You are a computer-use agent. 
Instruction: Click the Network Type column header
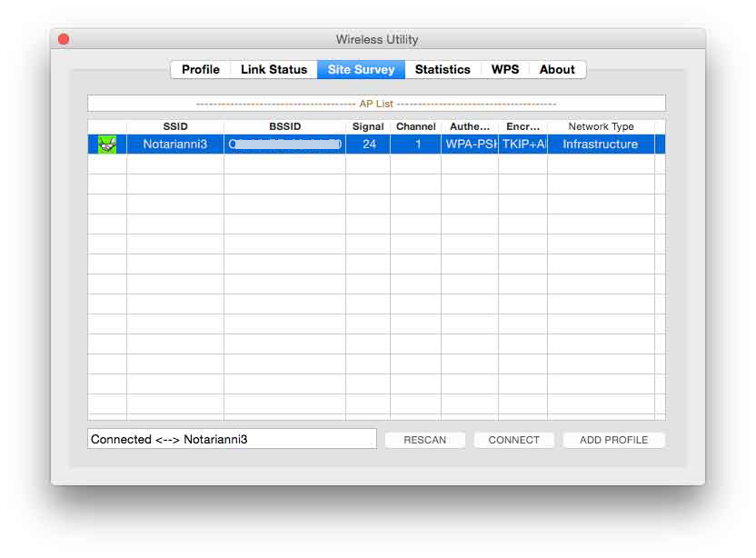tap(602, 127)
